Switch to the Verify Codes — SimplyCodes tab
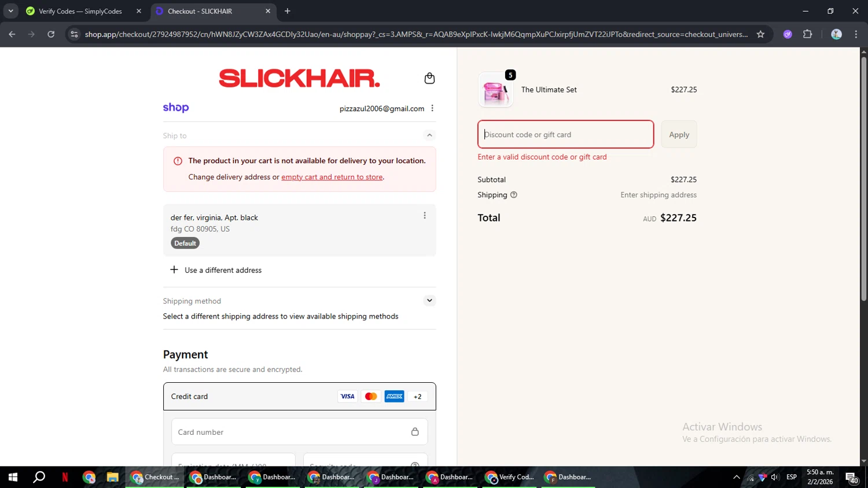The height and width of the screenshot is (488, 868). point(80,11)
